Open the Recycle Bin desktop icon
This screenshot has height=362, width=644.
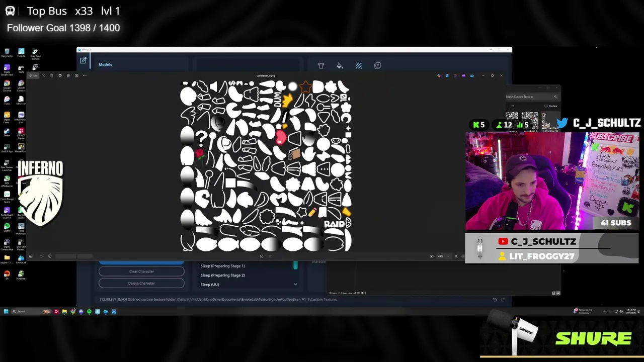(7, 53)
